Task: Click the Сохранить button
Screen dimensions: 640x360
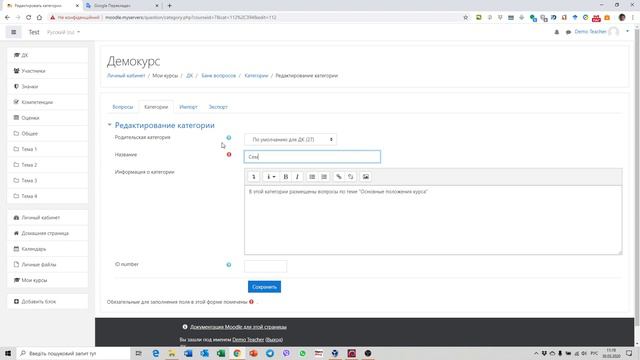Action: (x=264, y=287)
